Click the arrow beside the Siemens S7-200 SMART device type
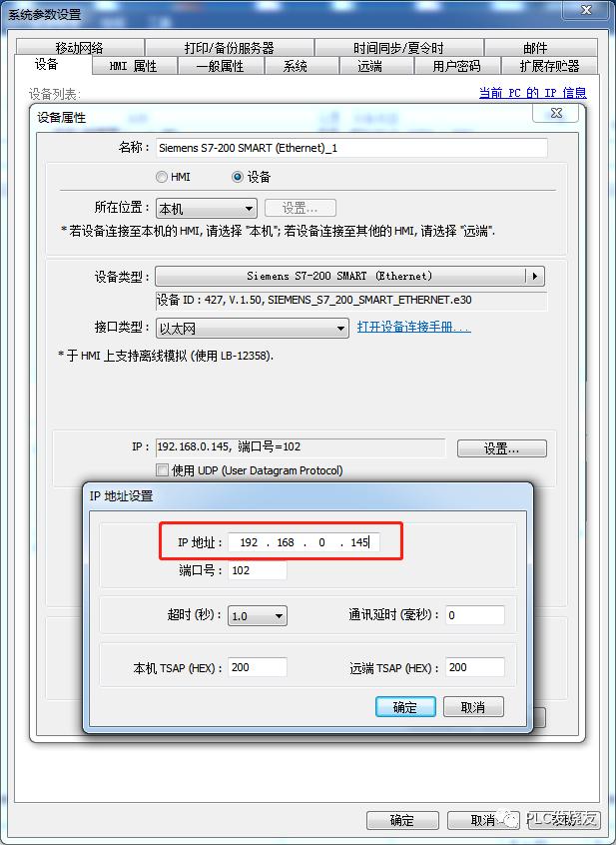The image size is (616, 845). click(x=535, y=276)
